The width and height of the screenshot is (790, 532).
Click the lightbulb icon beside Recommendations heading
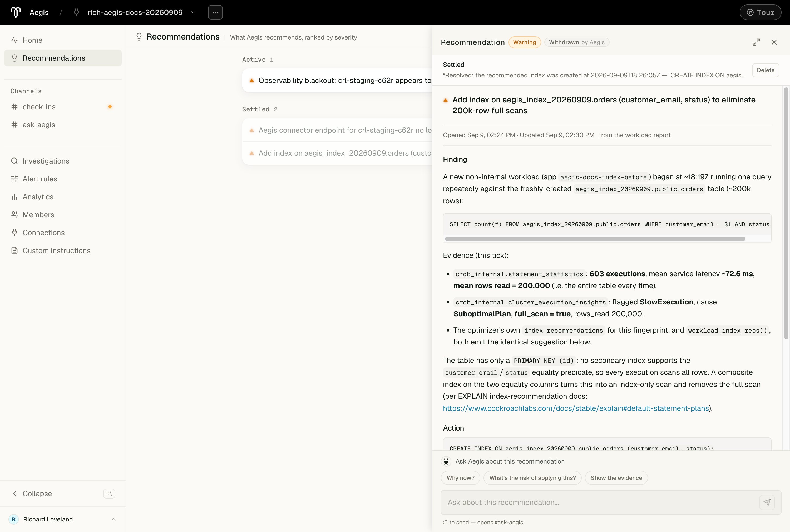(139, 37)
